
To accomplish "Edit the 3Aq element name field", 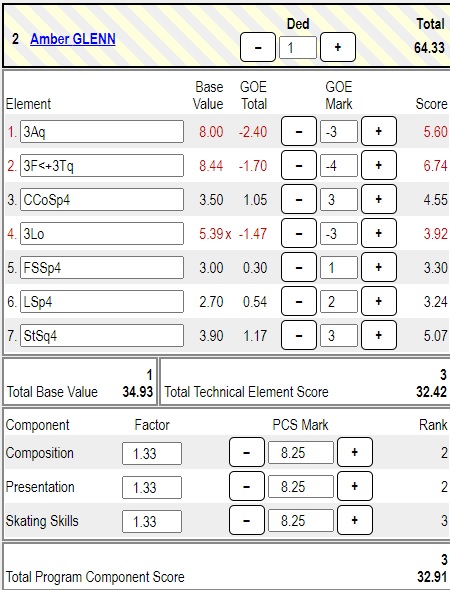I will [x=102, y=132].
